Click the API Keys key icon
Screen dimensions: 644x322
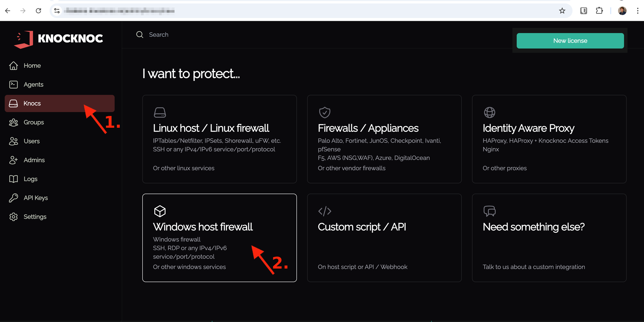click(x=14, y=198)
